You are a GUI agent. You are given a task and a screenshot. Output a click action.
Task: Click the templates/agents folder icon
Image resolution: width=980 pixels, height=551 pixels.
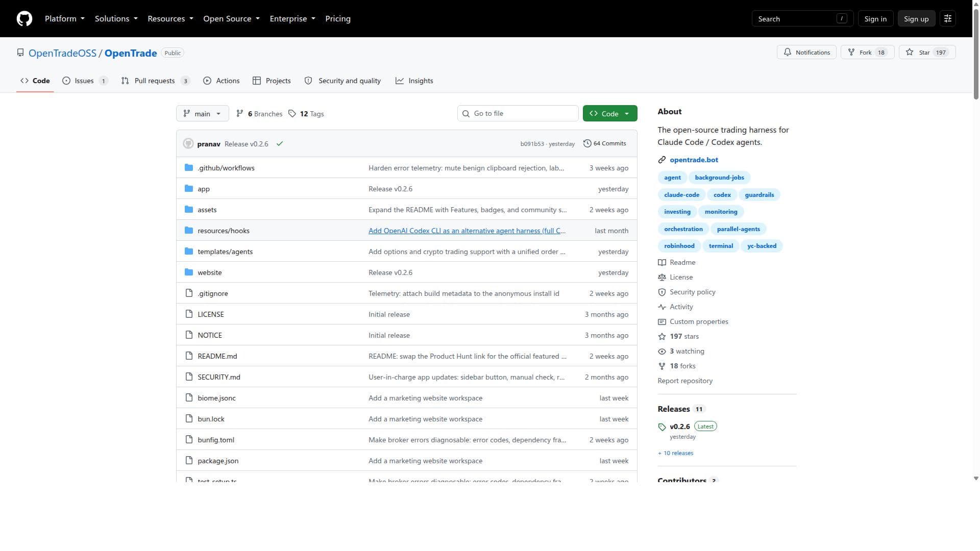tap(189, 252)
